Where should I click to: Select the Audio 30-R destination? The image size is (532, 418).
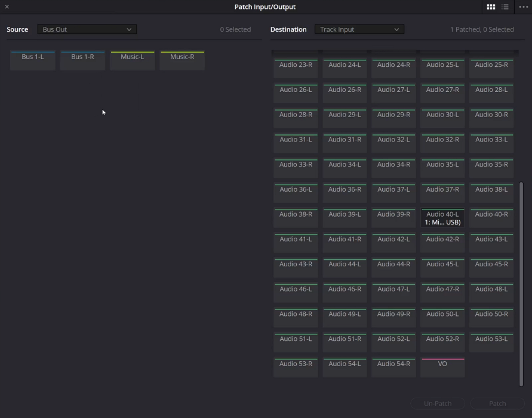click(x=491, y=118)
